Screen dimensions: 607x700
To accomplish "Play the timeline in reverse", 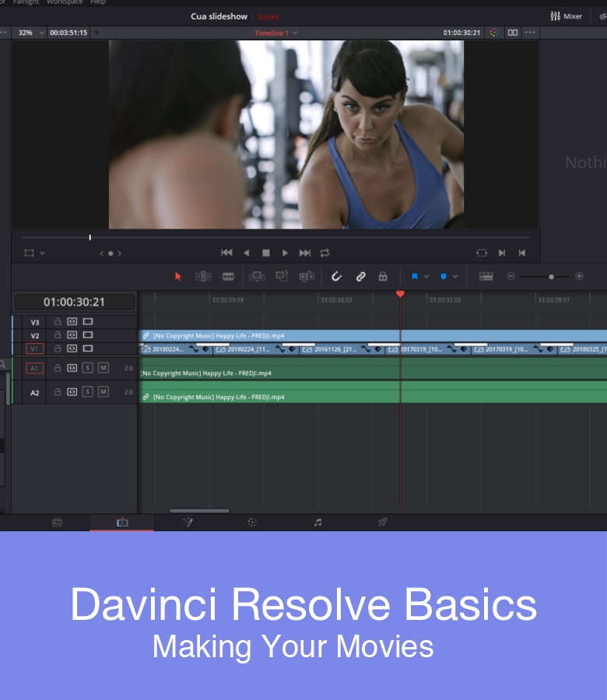I will coord(246,253).
